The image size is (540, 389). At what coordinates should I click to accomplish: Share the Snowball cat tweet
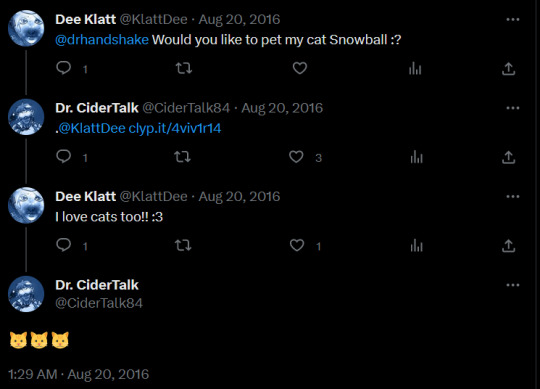coord(508,69)
